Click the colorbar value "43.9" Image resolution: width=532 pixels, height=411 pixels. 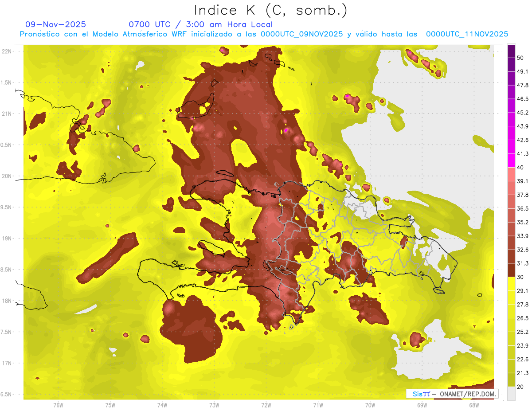coord(522,126)
